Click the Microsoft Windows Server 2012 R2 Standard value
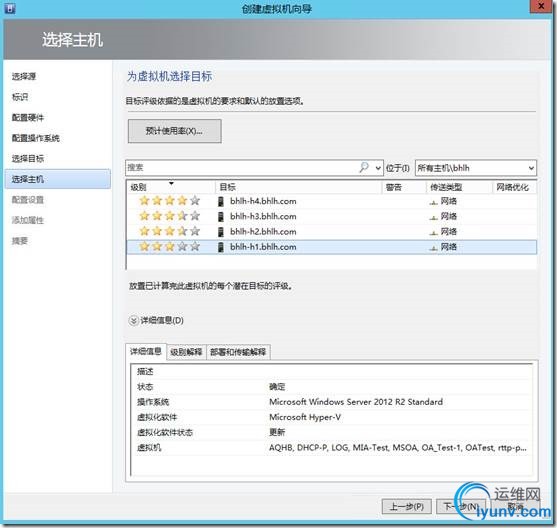This screenshot has width=557, height=528. pyautogui.click(x=356, y=402)
